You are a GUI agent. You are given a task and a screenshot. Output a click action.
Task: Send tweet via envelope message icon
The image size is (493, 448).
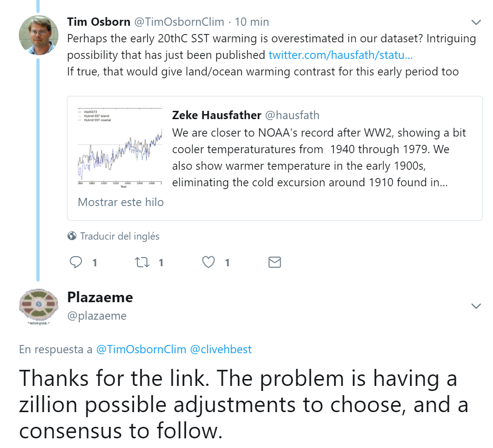pyautogui.click(x=274, y=262)
